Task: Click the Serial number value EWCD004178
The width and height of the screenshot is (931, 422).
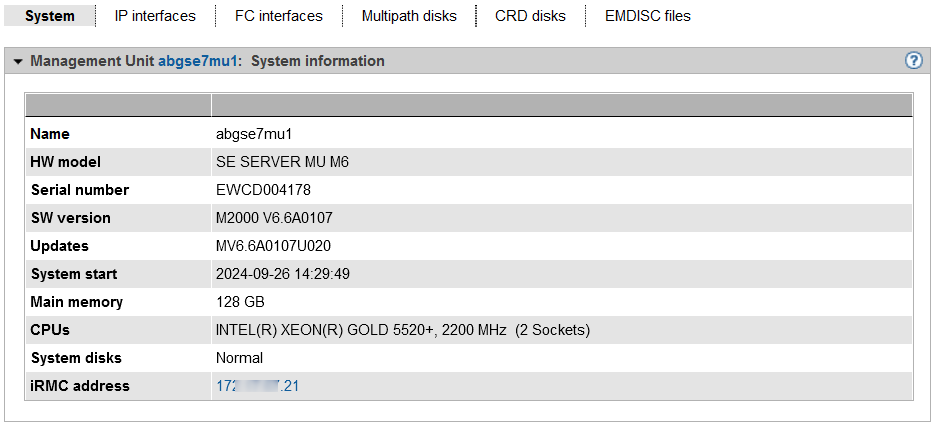Action: 263,190
